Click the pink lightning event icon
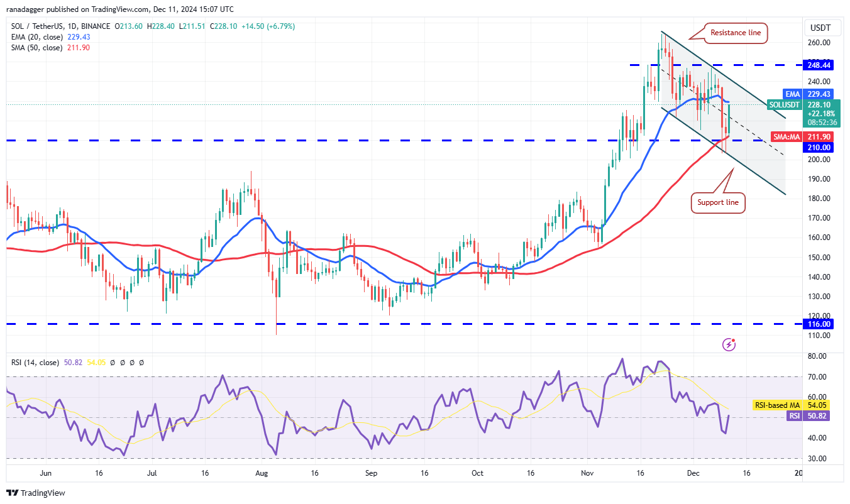This screenshot has width=850, height=504. coord(729,344)
